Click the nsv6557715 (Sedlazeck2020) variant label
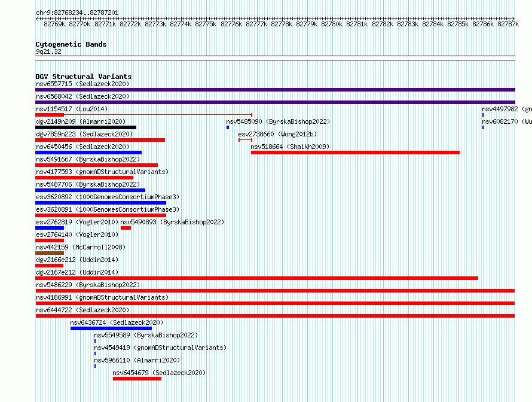This screenshot has width=532, height=402. coord(82,84)
